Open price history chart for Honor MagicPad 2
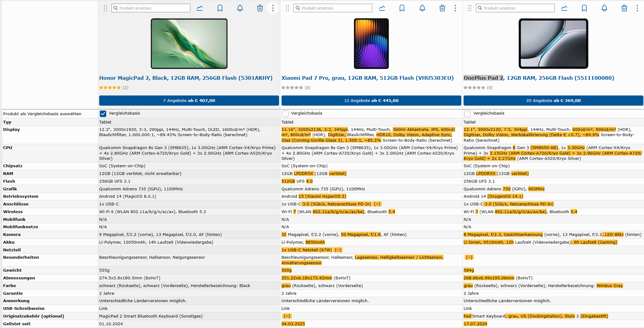Image resolution: width=644 pixels, height=328 pixels. point(200,8)
